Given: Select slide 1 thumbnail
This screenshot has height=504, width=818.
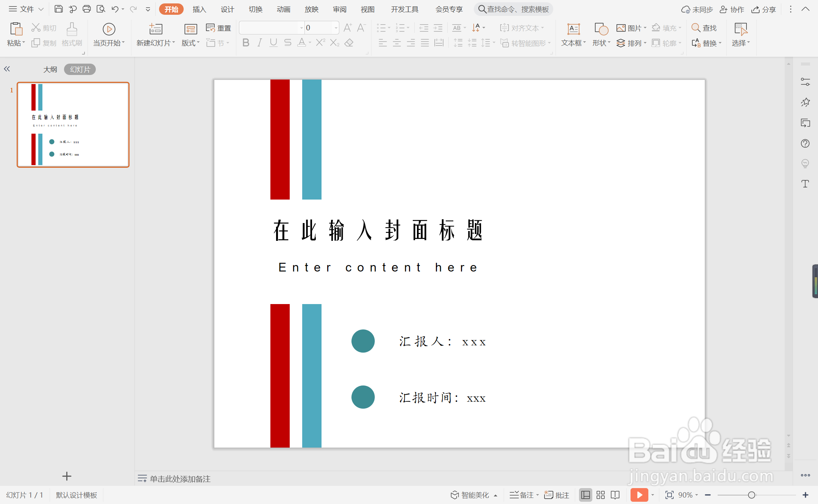Looking at the screenshot, I should click(73, 125).
